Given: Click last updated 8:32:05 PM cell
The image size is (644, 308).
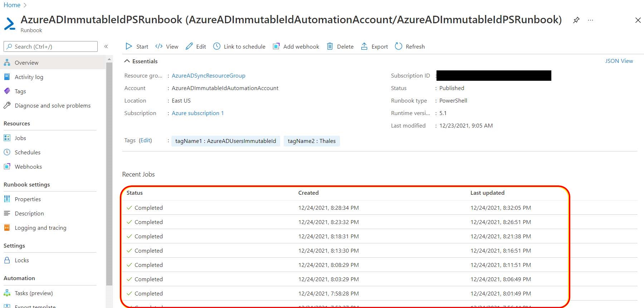Looking at the screenshot, I should tap(501, 208).
